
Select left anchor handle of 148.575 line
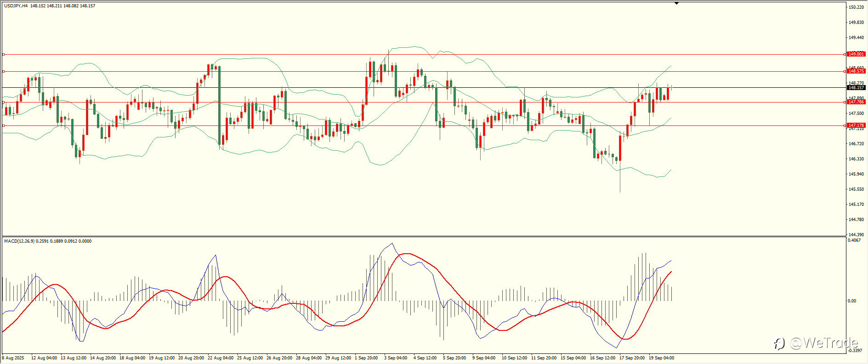(4, 71)
